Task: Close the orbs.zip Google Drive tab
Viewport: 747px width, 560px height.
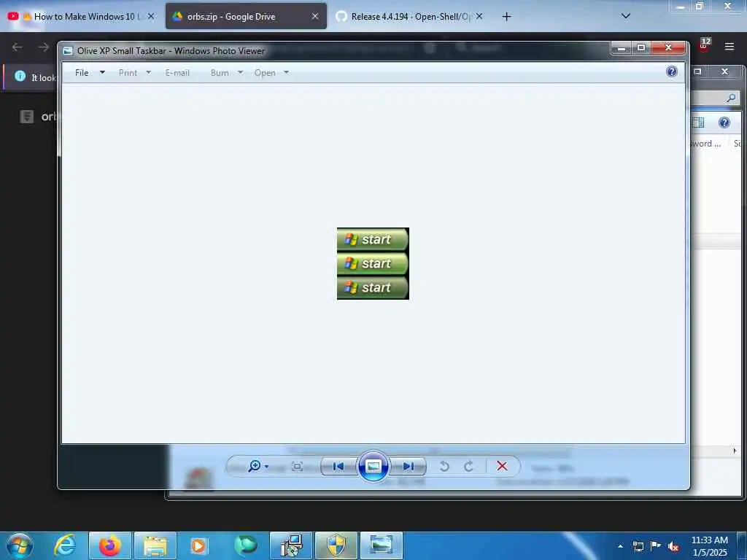Action: click(x=315, y=16)
